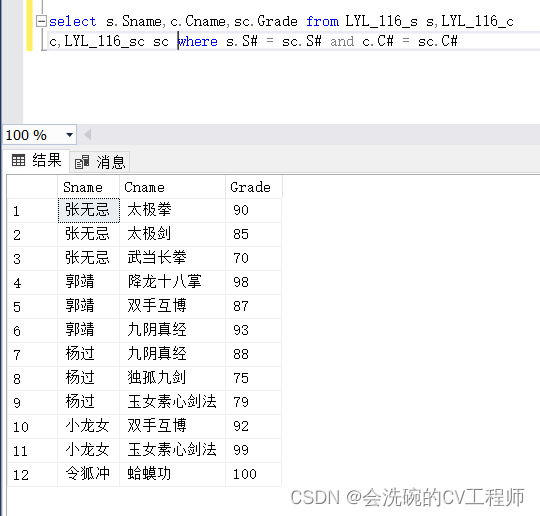Image resolution: width=540 pixels, height=516 pixels.
Task: Click the cell 令狐冲
Action: point(89,474)
